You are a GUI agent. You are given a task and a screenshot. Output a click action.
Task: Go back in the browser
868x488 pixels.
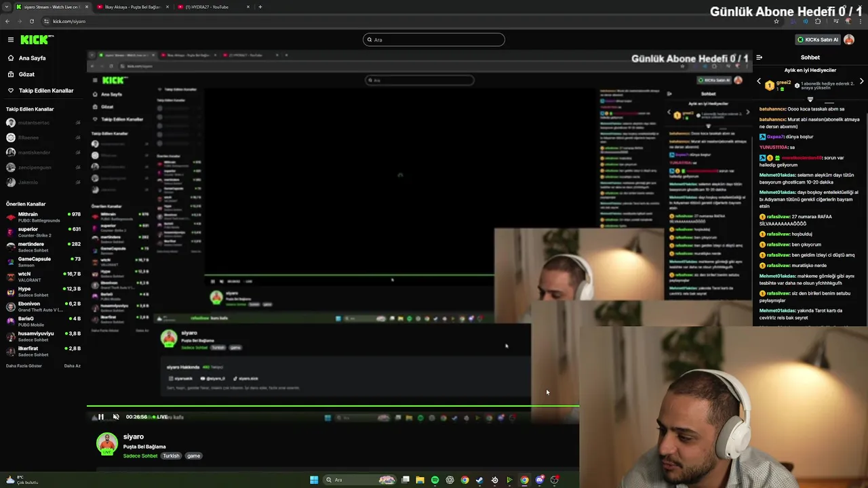(7, 21)
